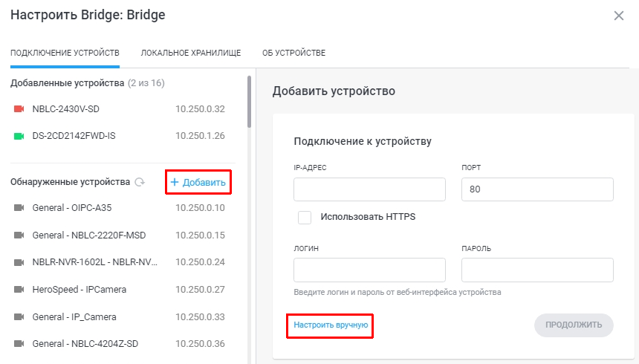
Task: Click the Продолжить button
Action: (x=574, y=325)
